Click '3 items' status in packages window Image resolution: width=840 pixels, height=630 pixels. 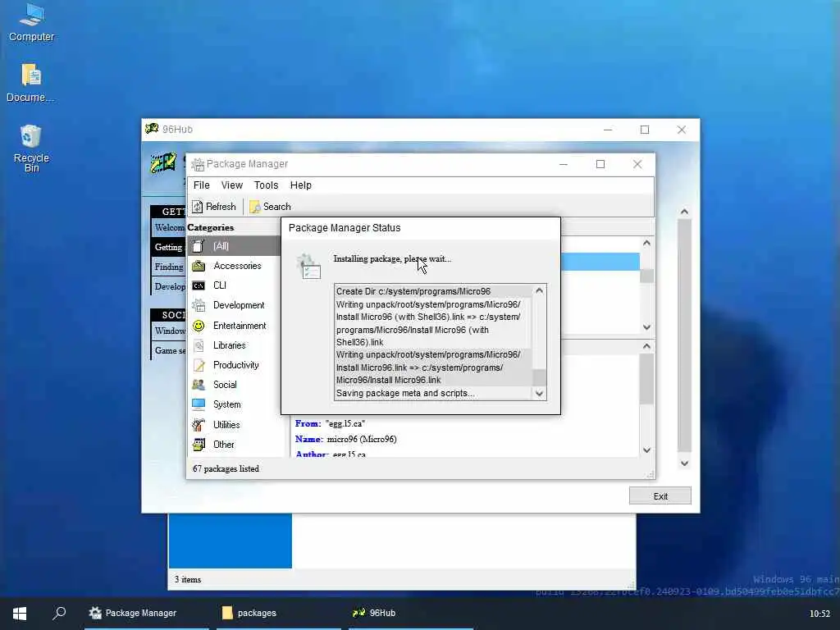point(188,580)
